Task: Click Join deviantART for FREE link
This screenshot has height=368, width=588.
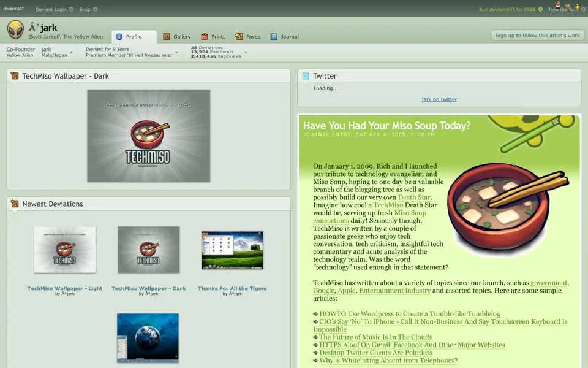Action: coord(507,9)
